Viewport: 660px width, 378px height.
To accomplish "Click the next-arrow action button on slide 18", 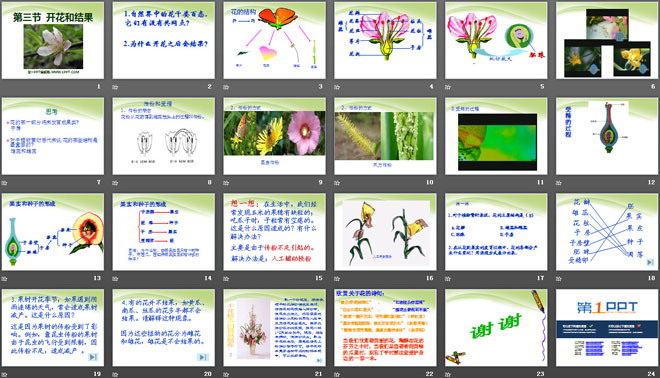I will (x=650, y=262).
